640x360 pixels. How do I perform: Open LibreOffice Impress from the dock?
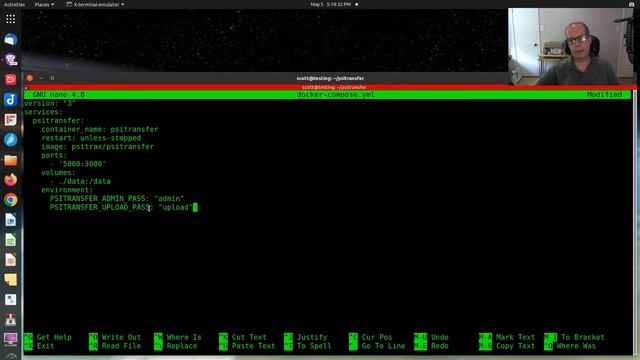coord(11,260)
